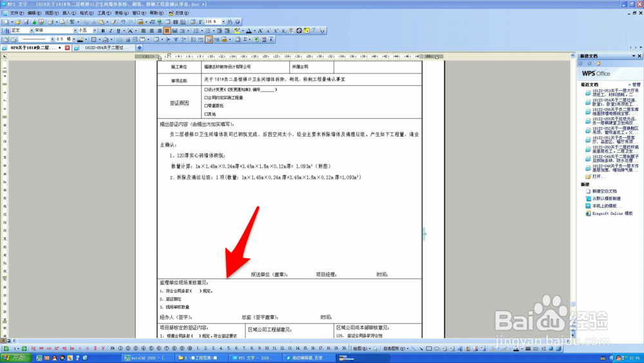Viewport: 644px width, 363px height.
Task: Click the numbered list icon
Action: (196, 31)
